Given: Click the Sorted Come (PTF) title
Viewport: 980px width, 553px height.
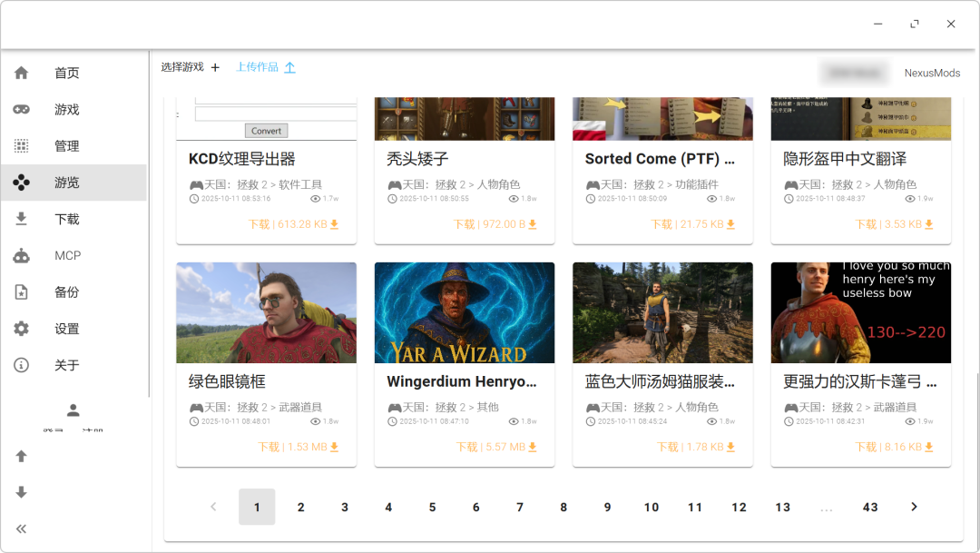Looking at the screenshot, I should coord(660,159).
